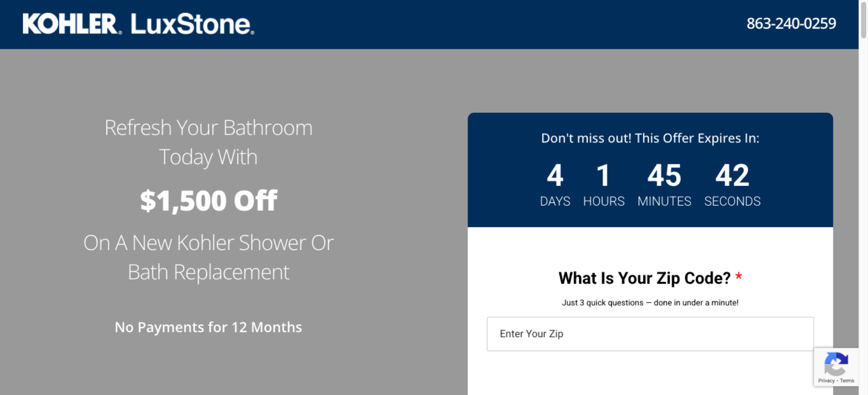Viewport: 868px width, 395px height.
Task: Click the MINUTES countdown number
Action: (x=664, y=175)
